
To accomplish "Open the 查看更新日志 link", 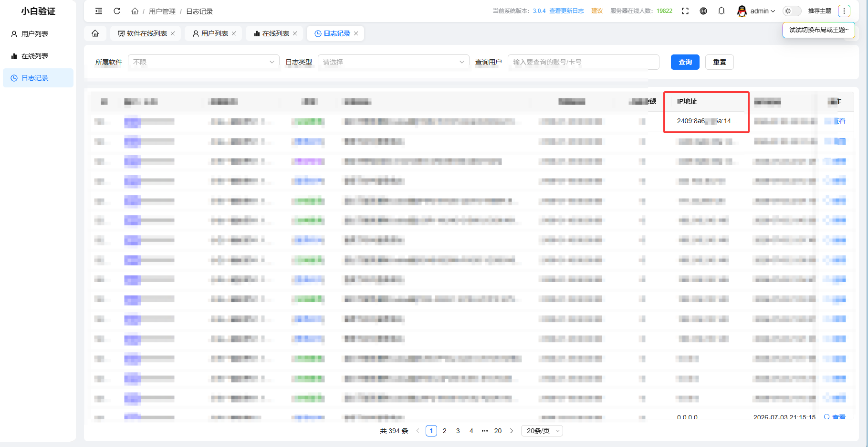I will (566, 11).
